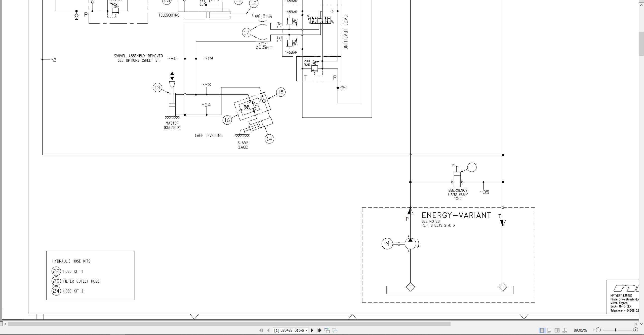Go to the next page
Viewport: 644px width, 335px height.
coord(312,330)
